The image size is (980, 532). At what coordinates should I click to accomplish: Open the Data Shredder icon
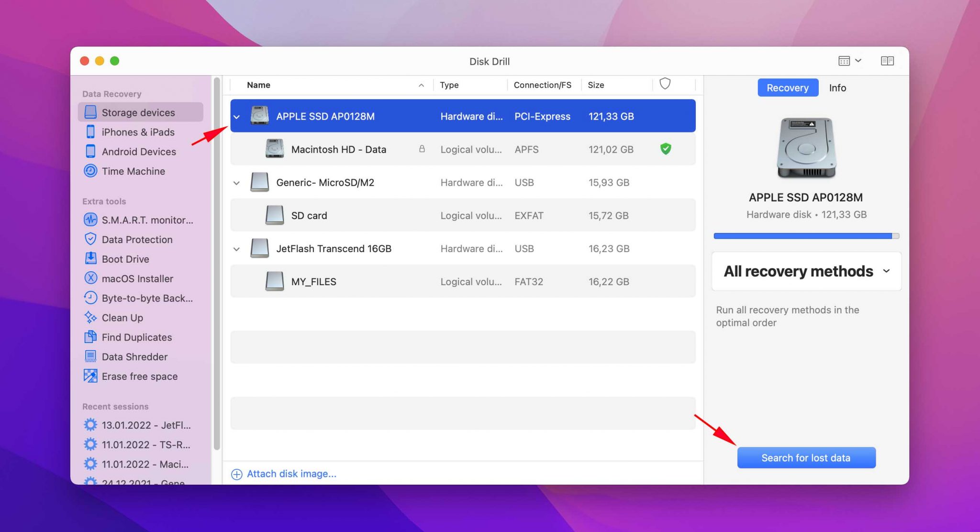90,356
